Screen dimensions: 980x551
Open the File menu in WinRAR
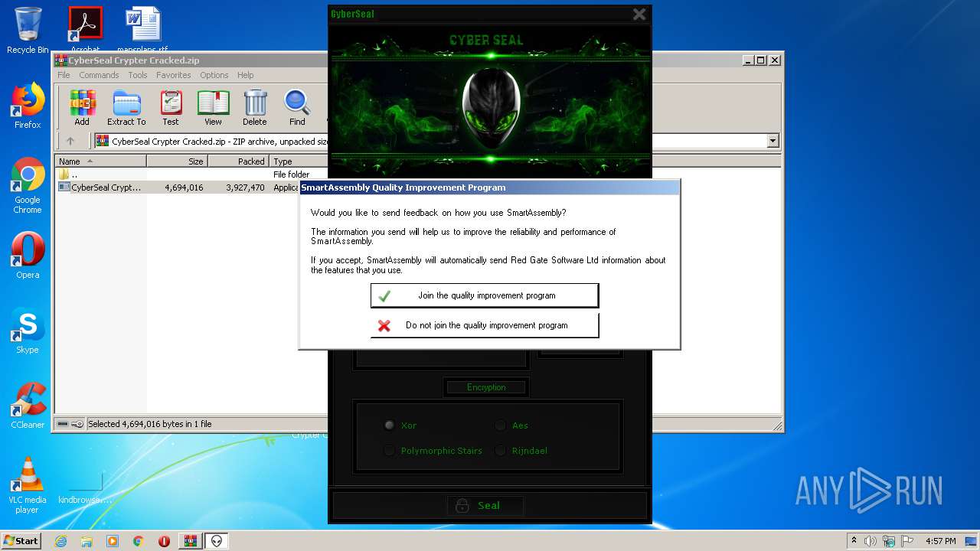[64, 75]
